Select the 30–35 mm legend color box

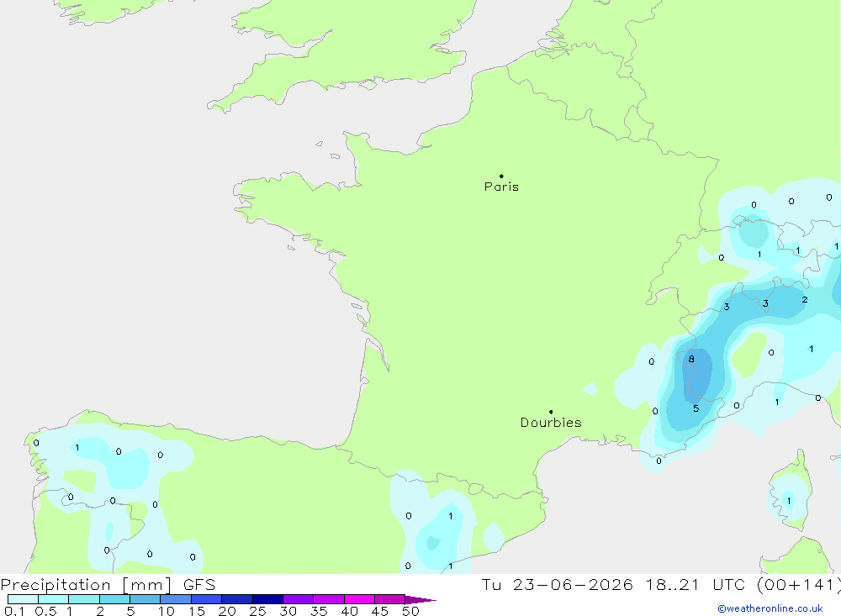pyautogui.click(x=299, y=599)
